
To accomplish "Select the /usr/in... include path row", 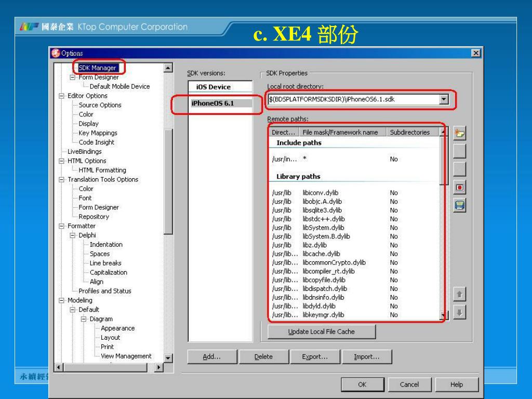I will click(x=354, y=159).
